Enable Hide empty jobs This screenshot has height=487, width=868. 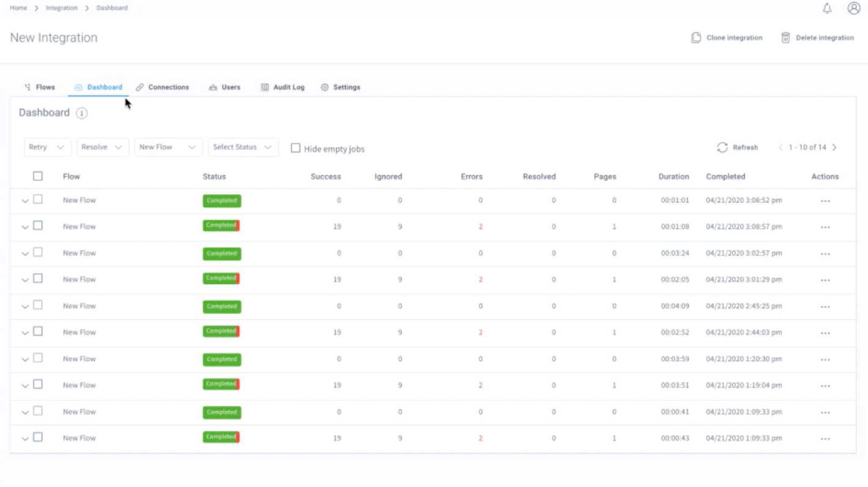tap(296, 148)
